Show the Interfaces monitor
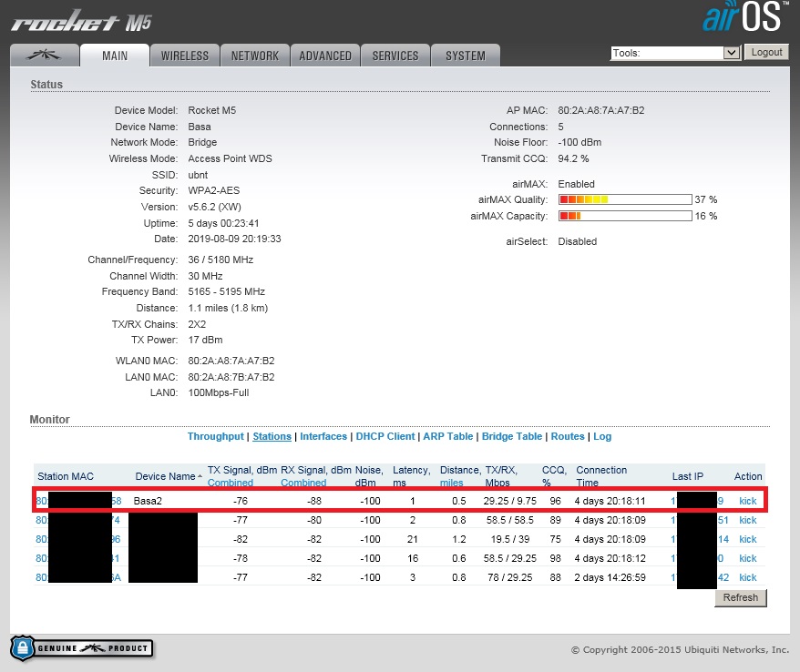This screenshot has width=800, height=672. [x=323, y=436]
